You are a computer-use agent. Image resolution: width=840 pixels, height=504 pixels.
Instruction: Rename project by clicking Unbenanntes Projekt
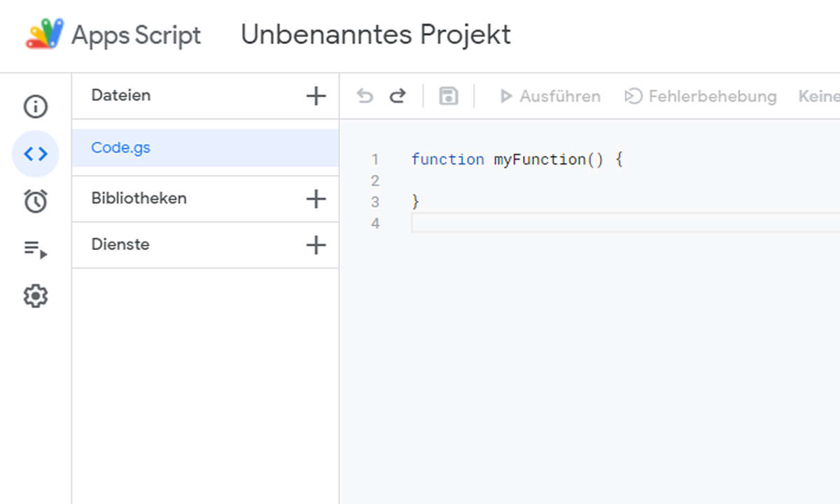coord(376,34)
